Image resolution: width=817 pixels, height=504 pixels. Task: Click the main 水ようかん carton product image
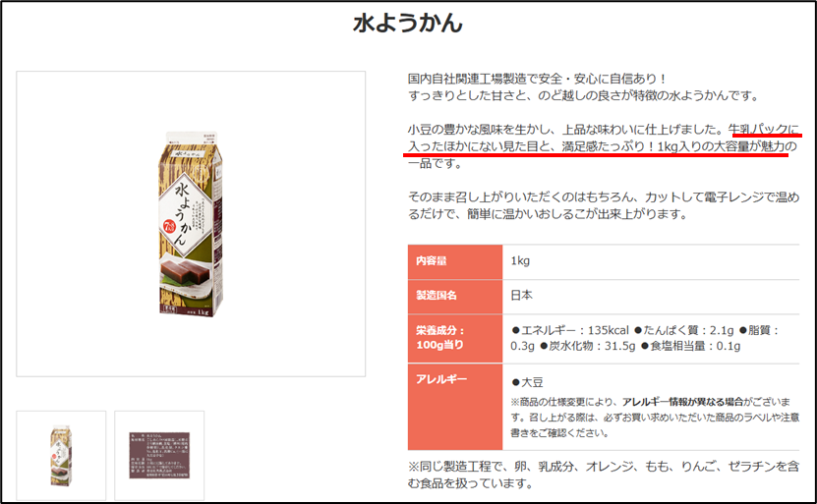point(191,224)
